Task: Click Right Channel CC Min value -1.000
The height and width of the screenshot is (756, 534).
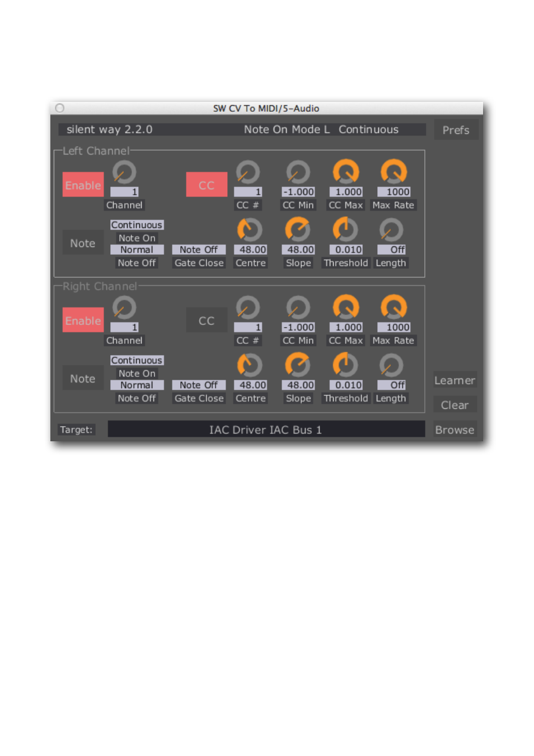Action: 298,327
